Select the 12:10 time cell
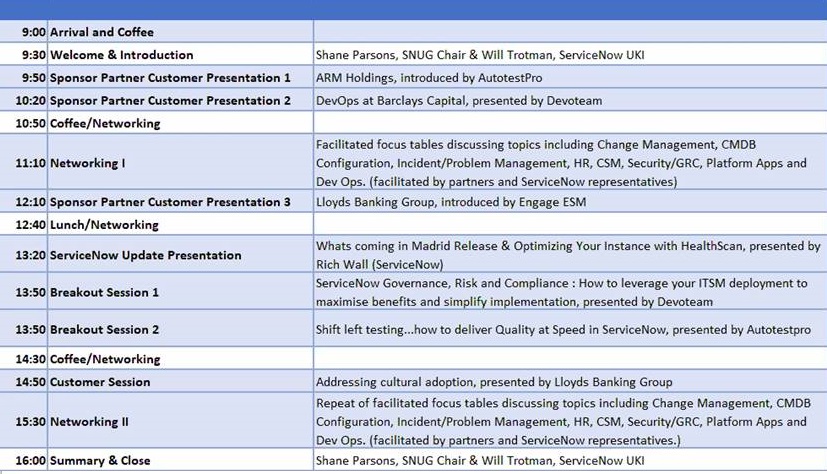Screen dimensions: 827x474 [x=24, y=201]
